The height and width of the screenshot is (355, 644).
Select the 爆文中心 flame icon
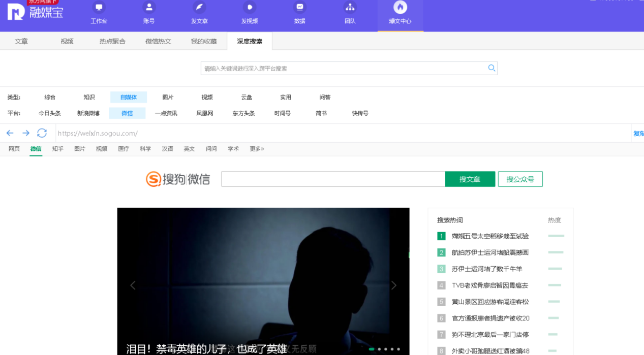point(400,7)
